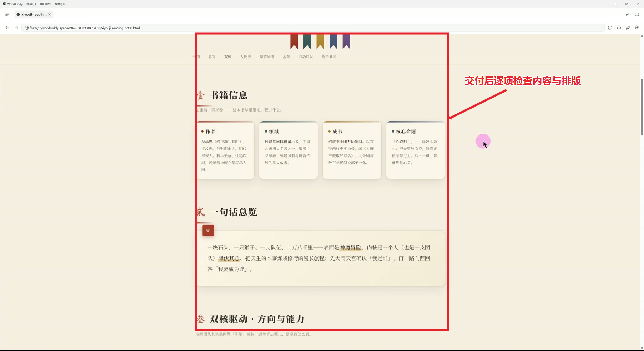Jump to 总览 in the page nav
The width and height of the screenshot is (644, 351).
point(212,57)
